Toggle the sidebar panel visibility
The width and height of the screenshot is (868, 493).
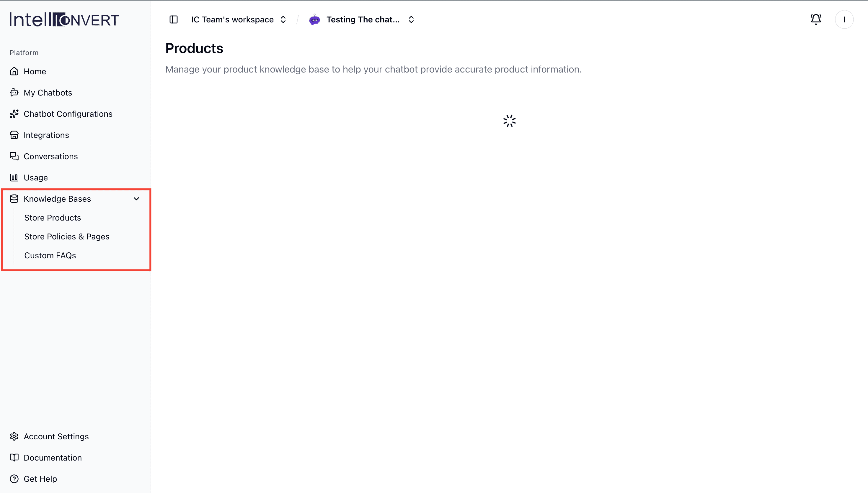point(173,19)
